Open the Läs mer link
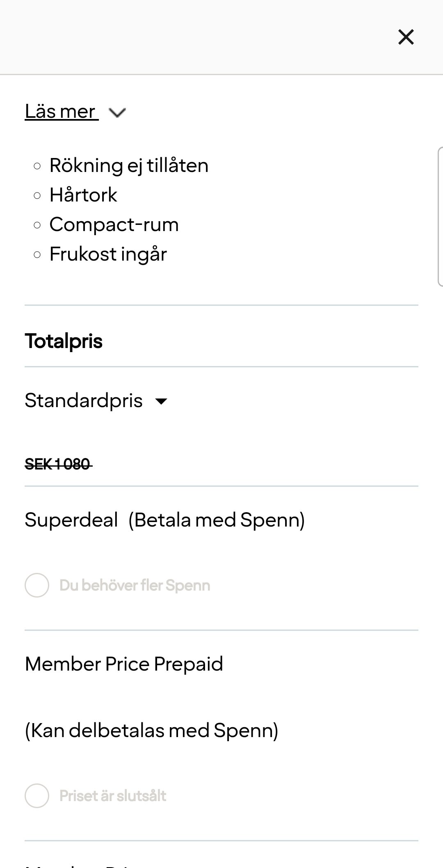The image size is (443, 868). point(61,111)
